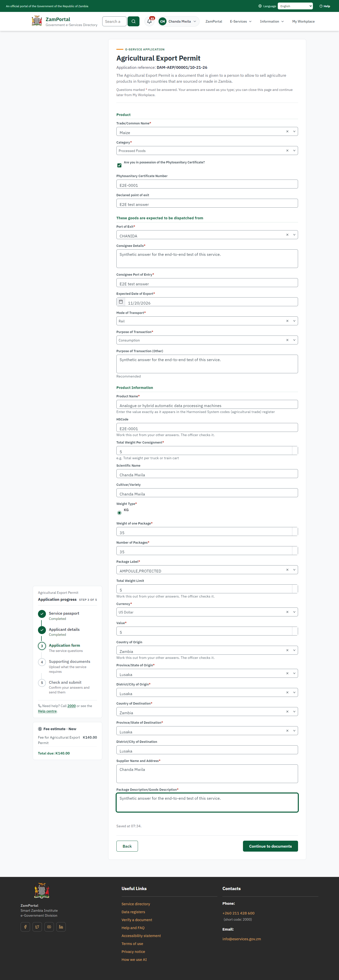Open the Twitter footer icon
Image resolution: width=339 pixels, height=980 pixels.
37,927
